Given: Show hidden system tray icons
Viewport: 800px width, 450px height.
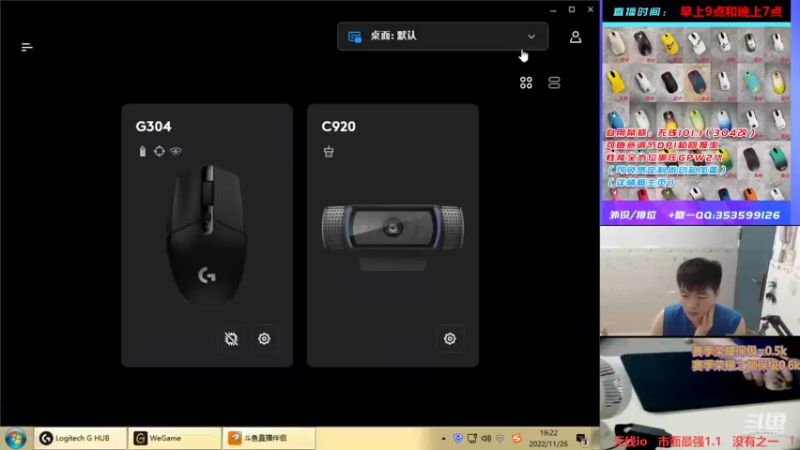Looking at the screenshot, I should click(443, 439).
